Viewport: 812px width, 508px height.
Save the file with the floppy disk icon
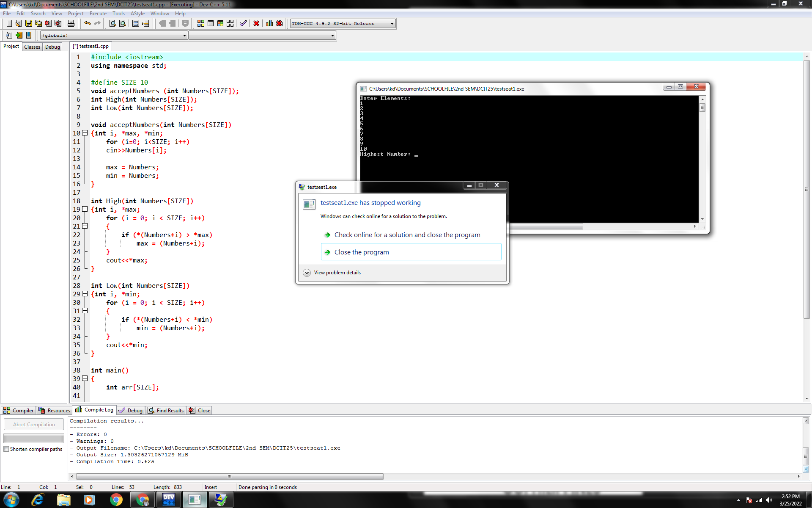(28, 23)
